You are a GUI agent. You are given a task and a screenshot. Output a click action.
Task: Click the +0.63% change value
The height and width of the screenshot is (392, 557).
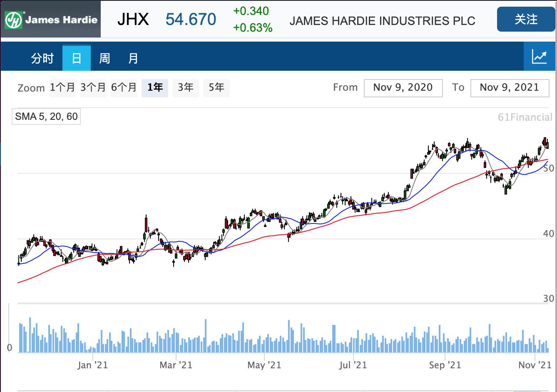(253, 28)
